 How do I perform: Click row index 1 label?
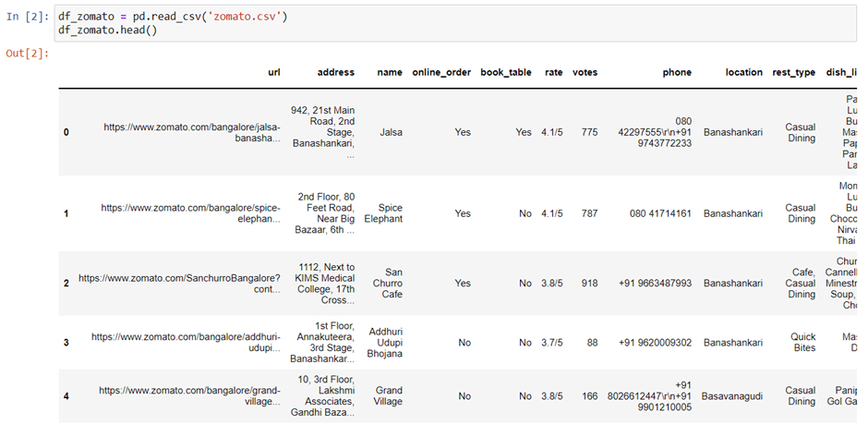pyautogui.click(x=66, y=213)
